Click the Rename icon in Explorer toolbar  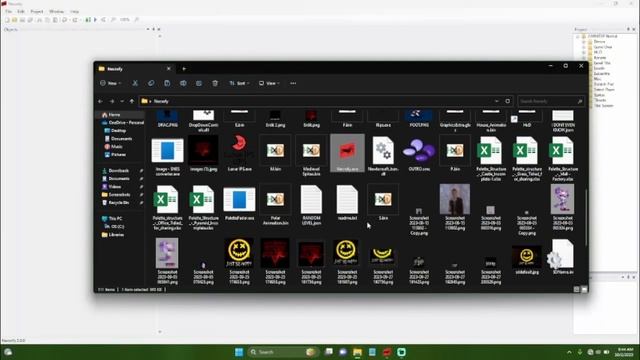pyautogui.click(x=183, y=83)
